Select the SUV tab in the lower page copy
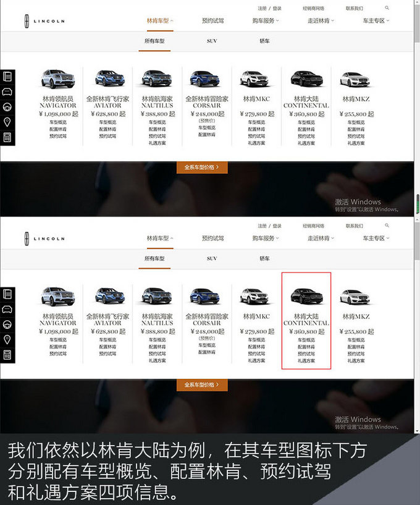The height and width of the screenshot is (505, 420). coord(212,258)
